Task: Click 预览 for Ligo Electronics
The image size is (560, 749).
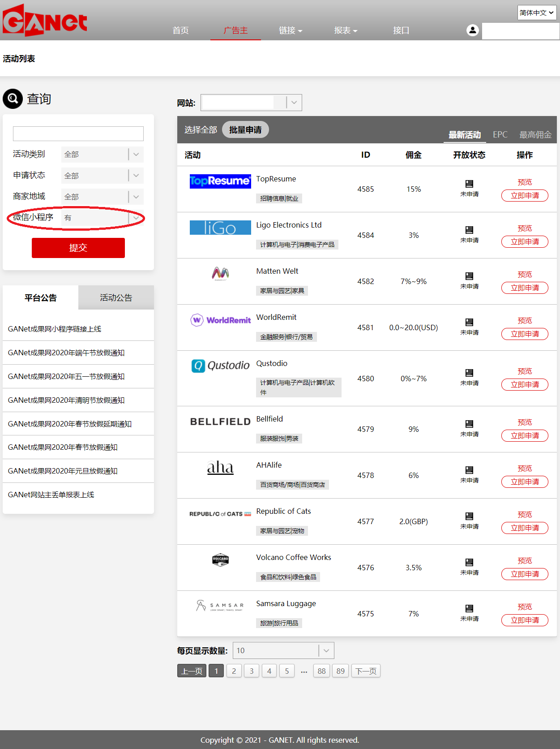Action: (525, 228)
